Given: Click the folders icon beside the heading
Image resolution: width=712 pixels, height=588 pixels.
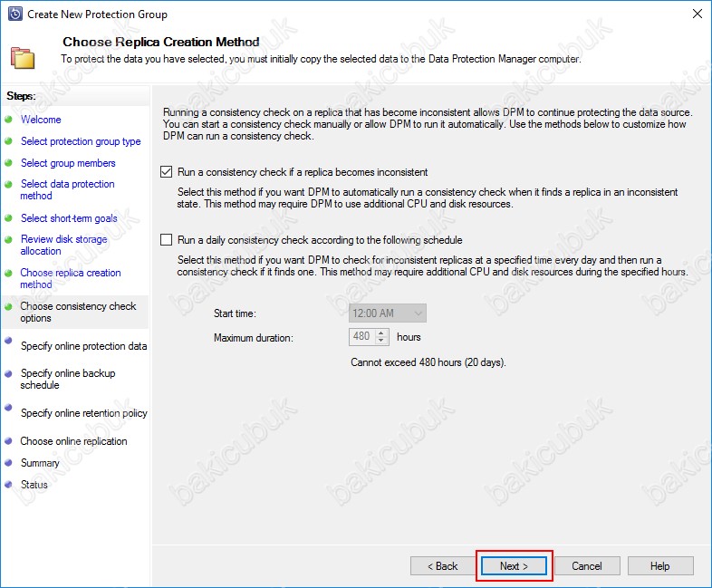Looking at the screenshot, I should point(23,58).
